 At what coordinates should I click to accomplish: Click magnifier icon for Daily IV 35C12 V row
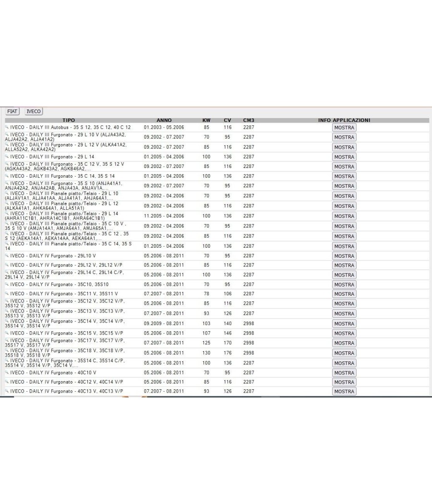[7, 300]
